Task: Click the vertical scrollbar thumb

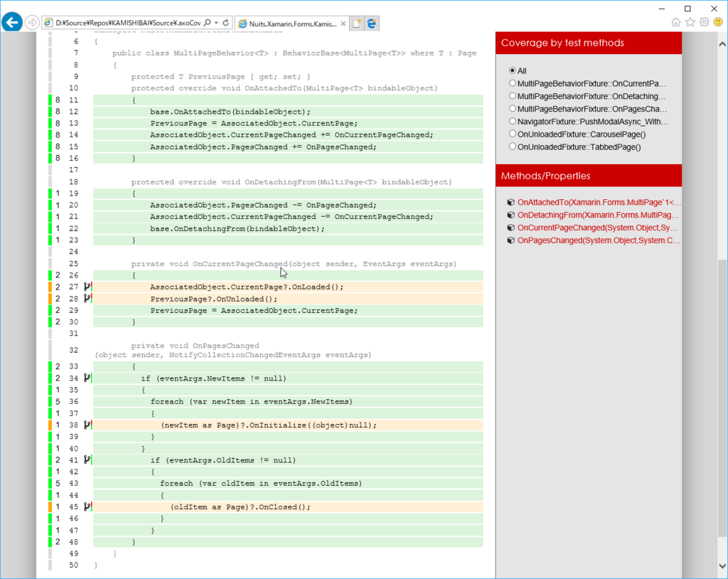Action: click(722, 400)
